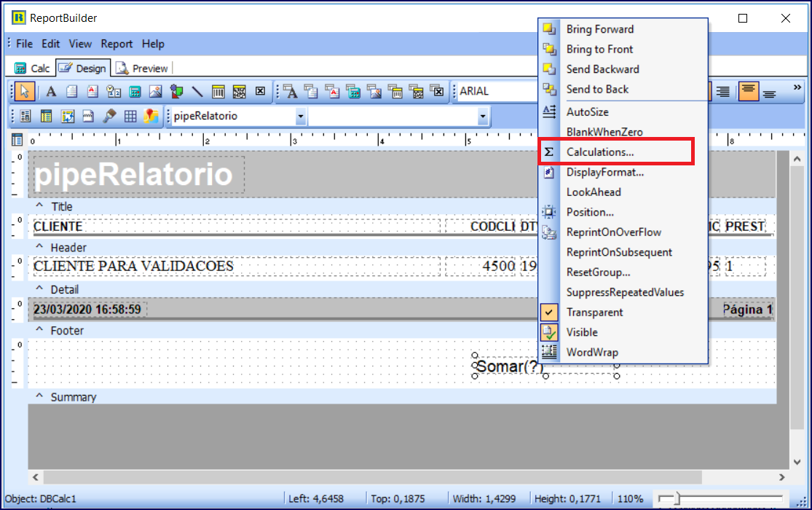Open the empty data field dropdown

coord(483,117)
